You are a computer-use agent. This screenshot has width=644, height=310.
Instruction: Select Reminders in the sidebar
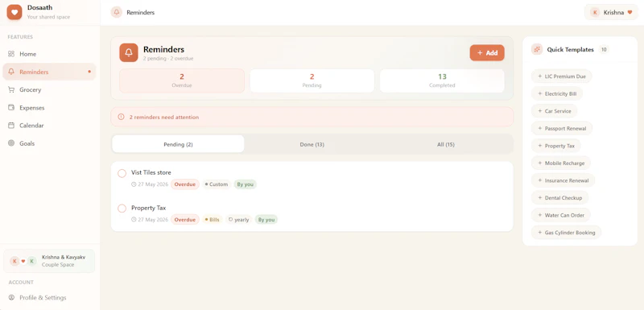(x=49, y=72)
